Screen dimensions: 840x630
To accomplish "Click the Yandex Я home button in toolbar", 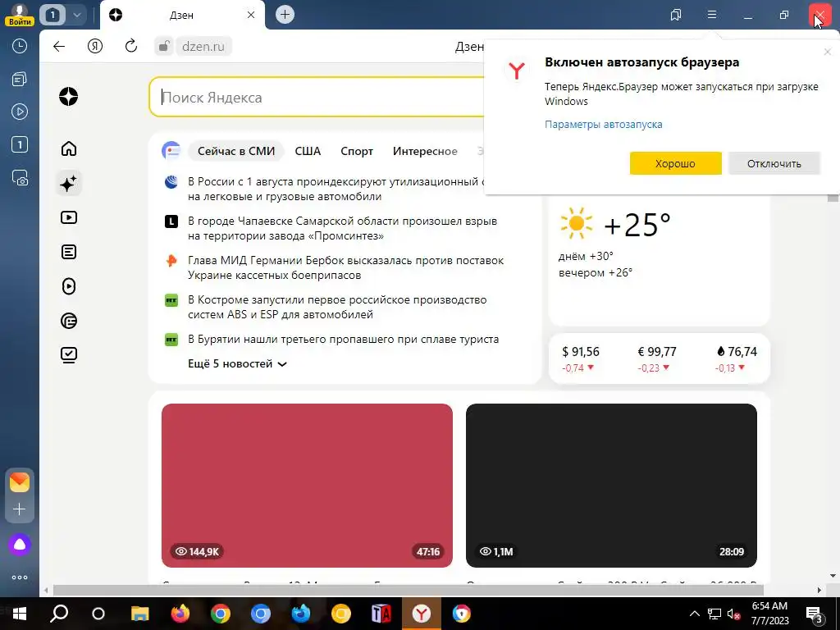I will (95, 46).
